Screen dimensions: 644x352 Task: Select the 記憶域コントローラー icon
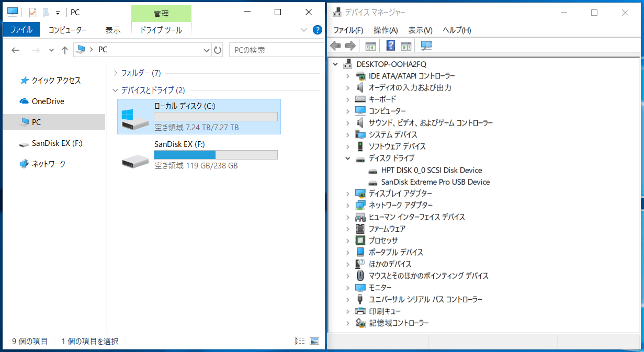coord(360,323)
